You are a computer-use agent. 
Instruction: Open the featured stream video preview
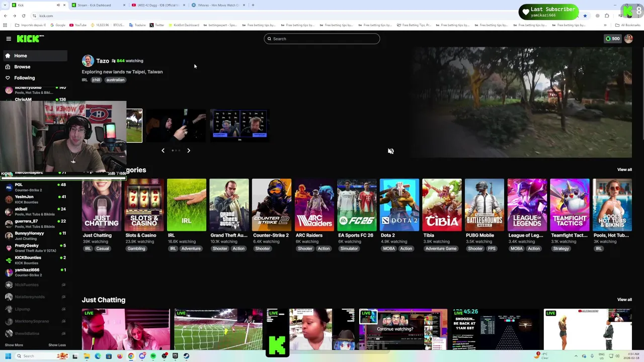(521, 102)
